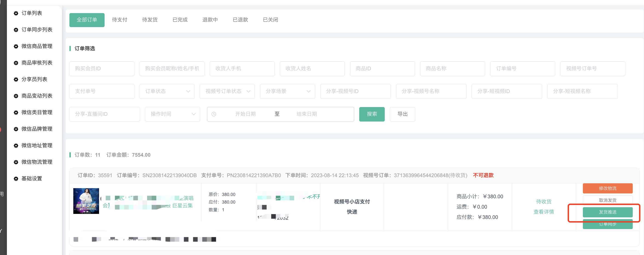Image resolution: width=644 pixels, height=255 pixels.
Task: Click gear icon beside 微信商品管理
Action: pyautogui.click(x=16, y=46)
